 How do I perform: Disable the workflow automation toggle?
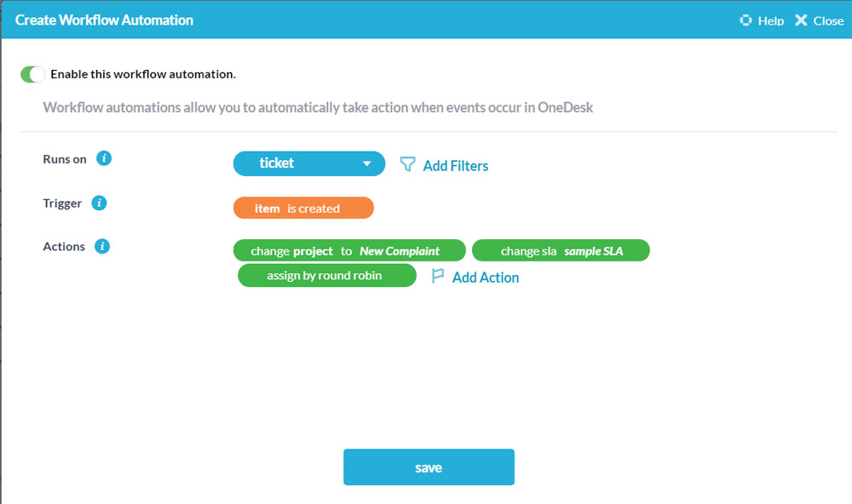click(32, 74)
